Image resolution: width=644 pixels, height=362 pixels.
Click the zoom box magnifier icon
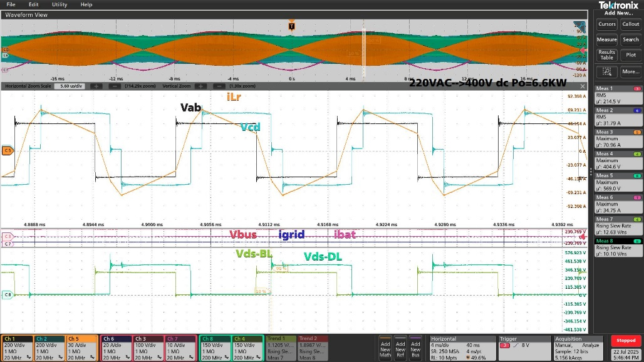[606, 71]
